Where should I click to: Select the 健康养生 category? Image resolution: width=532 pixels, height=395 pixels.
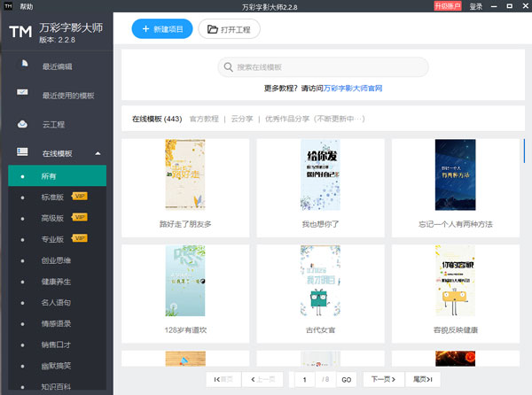pos(57,281)
